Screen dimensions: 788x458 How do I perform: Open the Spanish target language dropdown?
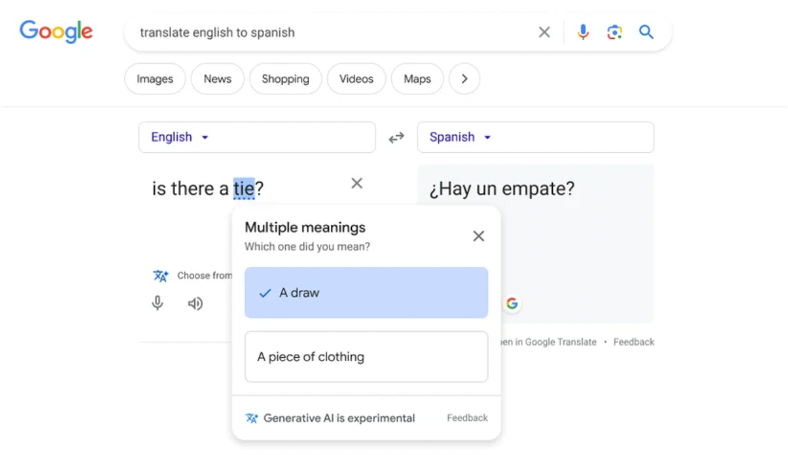click(536, 137)
